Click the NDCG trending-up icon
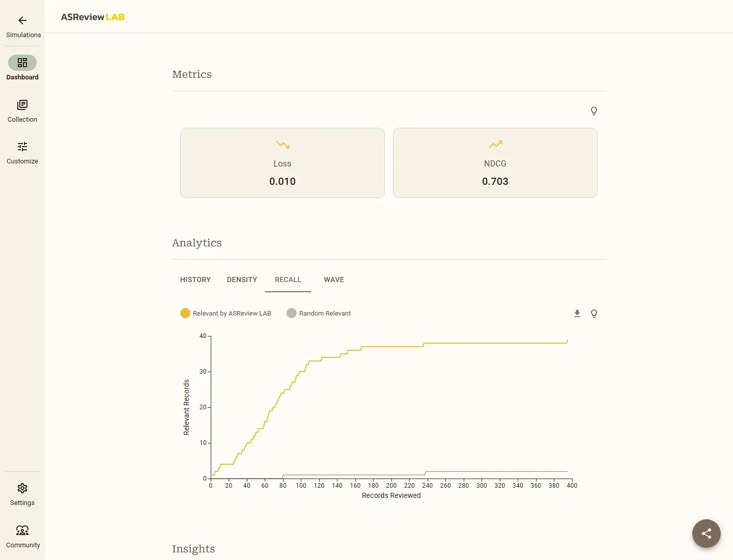Screen dimensions: 733x560 495,145
